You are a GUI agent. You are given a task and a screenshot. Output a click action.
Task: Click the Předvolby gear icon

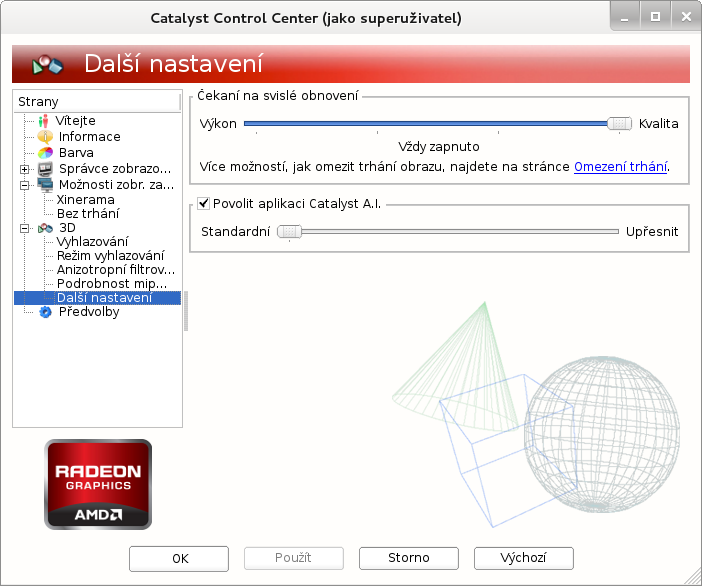click(x=44, y=312)
